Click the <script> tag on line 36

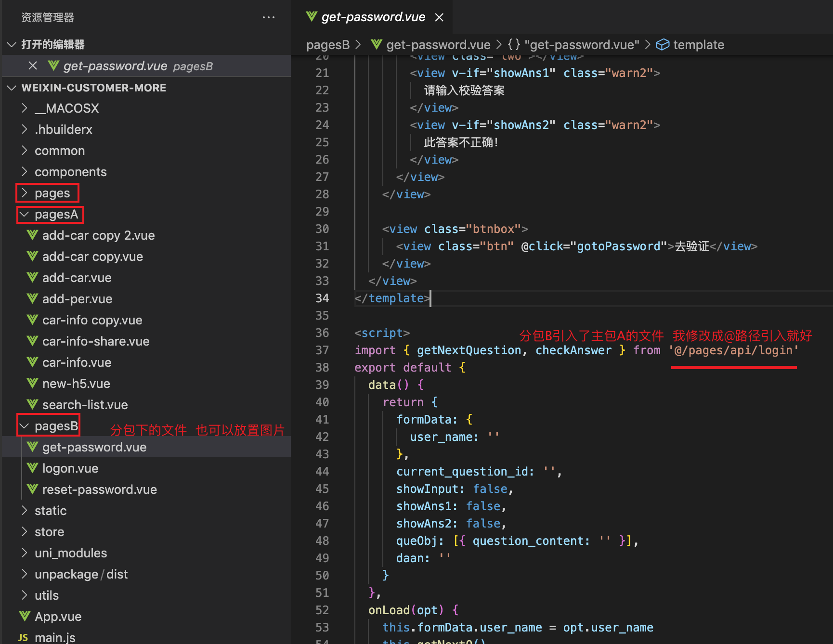382,333
